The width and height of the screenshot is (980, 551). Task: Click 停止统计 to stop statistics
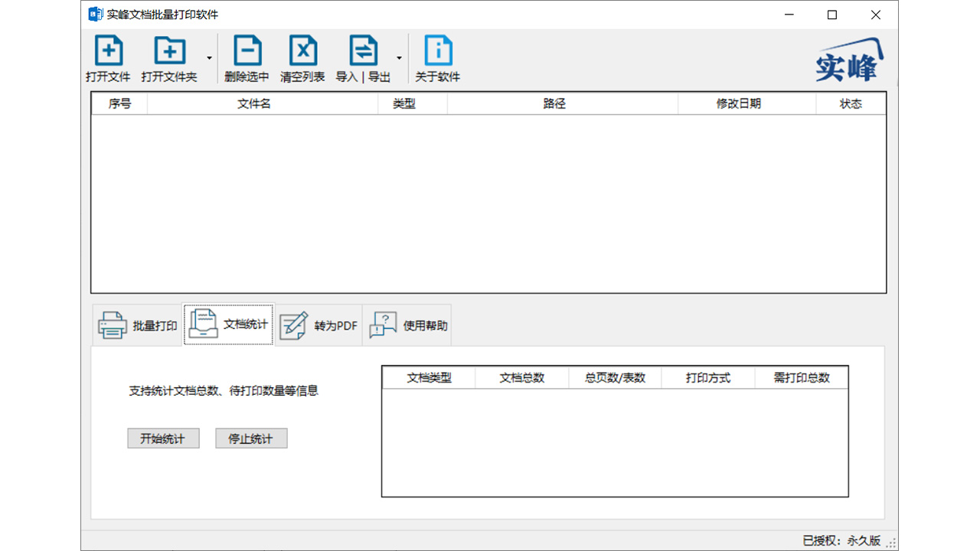click(251, 438)
